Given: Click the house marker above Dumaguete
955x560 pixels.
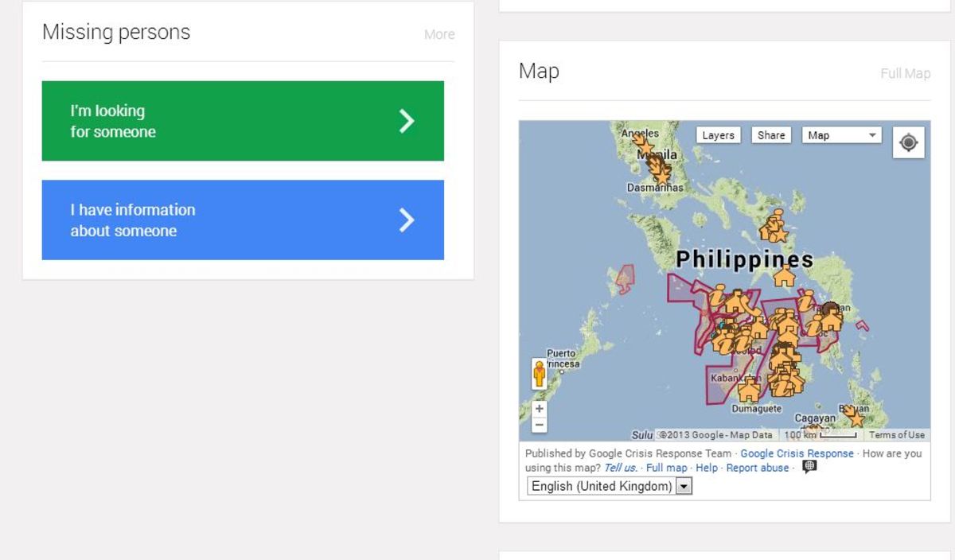Looking at the screenshot, I should [x=748, y=391].
